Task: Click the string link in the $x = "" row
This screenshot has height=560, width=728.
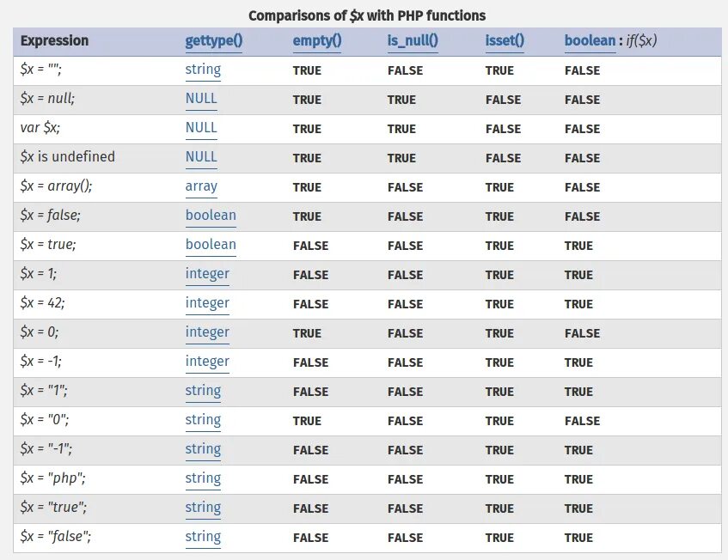Action: 203,70
